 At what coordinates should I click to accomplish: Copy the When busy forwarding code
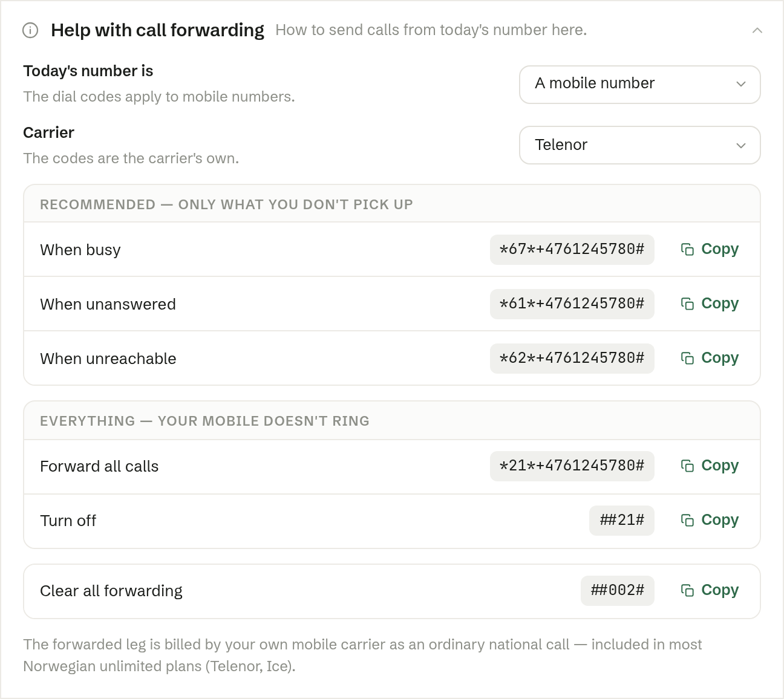coord(710,249)
